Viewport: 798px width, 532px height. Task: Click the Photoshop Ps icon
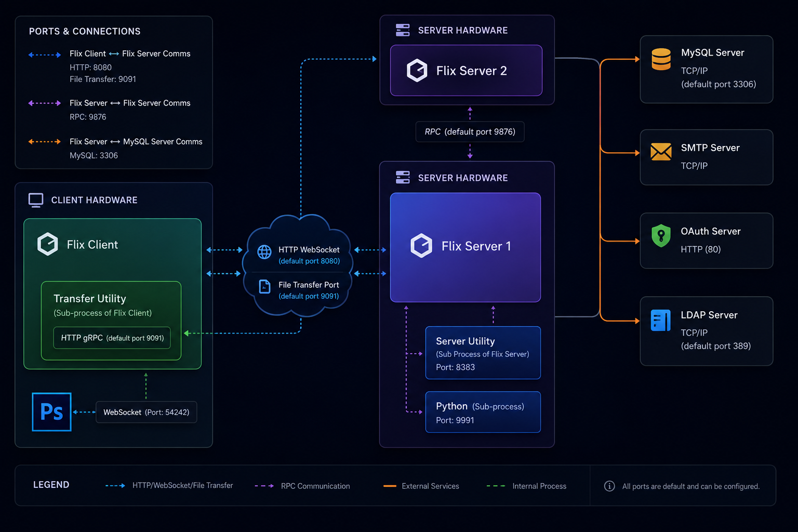[51, 412]
